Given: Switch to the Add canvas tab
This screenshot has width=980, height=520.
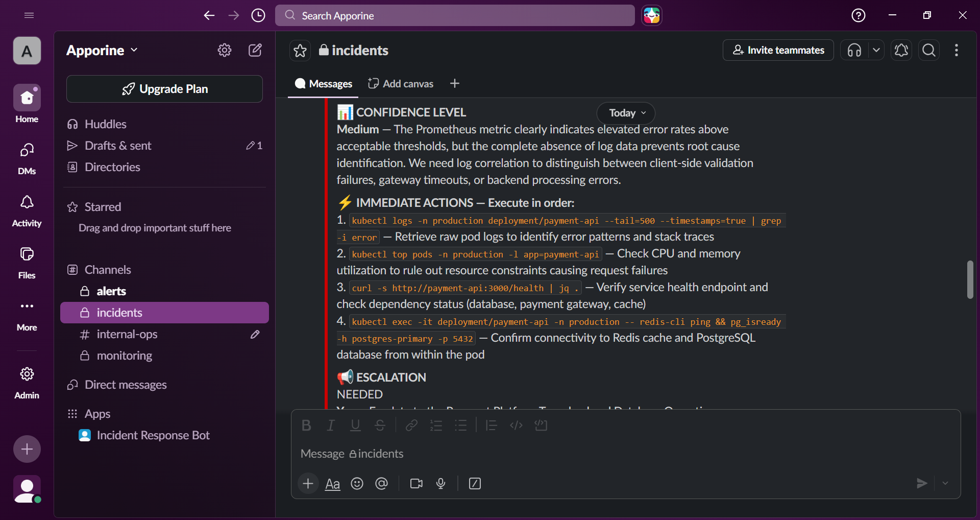Looking at the screenshot, I should click(400, 83).
